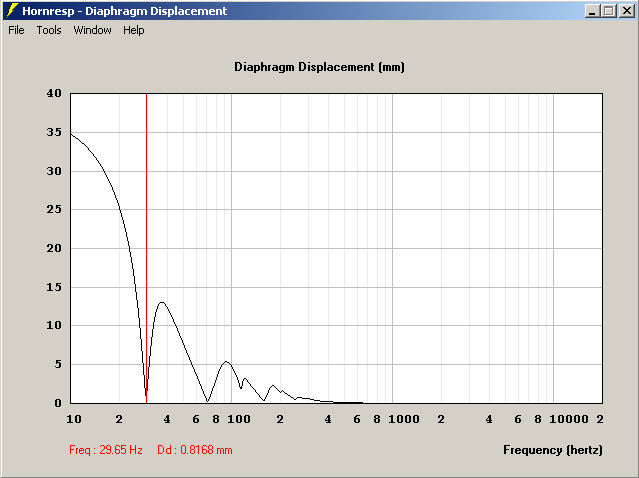This screenshot has height=478, width=639.
Task: Click the Hornresp lightning bolt title icon
Action: coord(12,11)
